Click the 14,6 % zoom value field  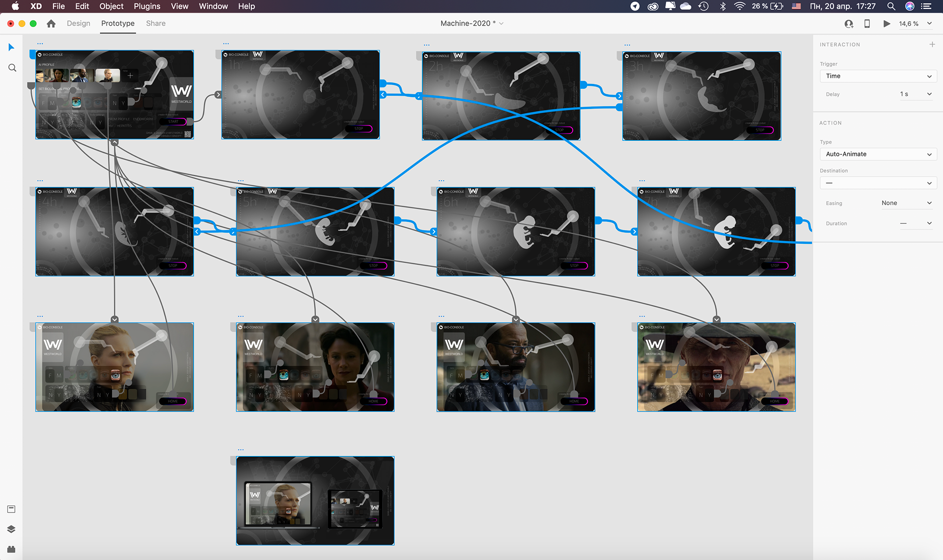coord(909,24)
